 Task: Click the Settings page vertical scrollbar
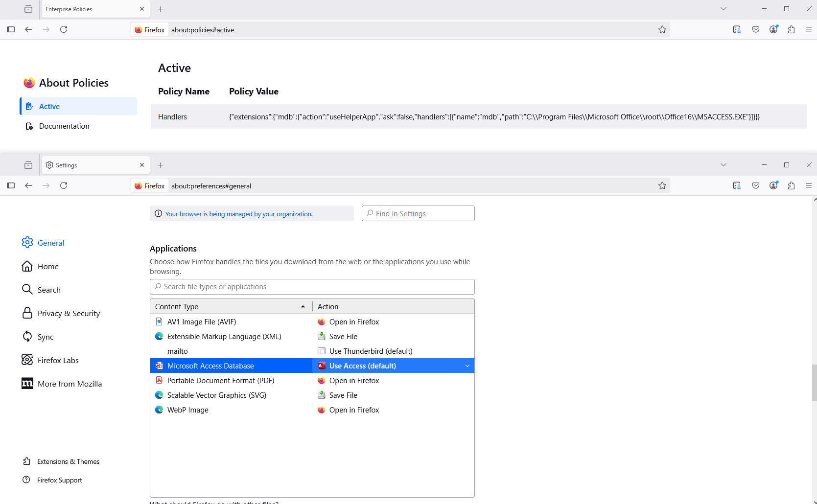[x=814, y=383]
